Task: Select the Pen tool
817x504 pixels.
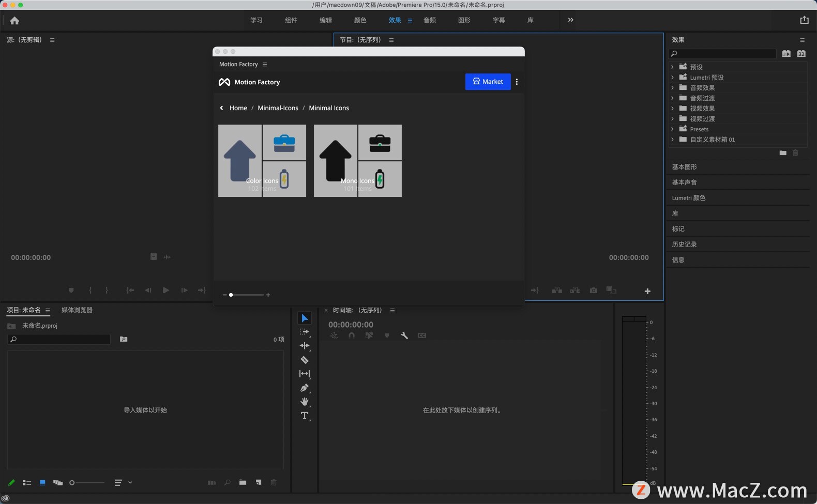Action: point(304,388)
